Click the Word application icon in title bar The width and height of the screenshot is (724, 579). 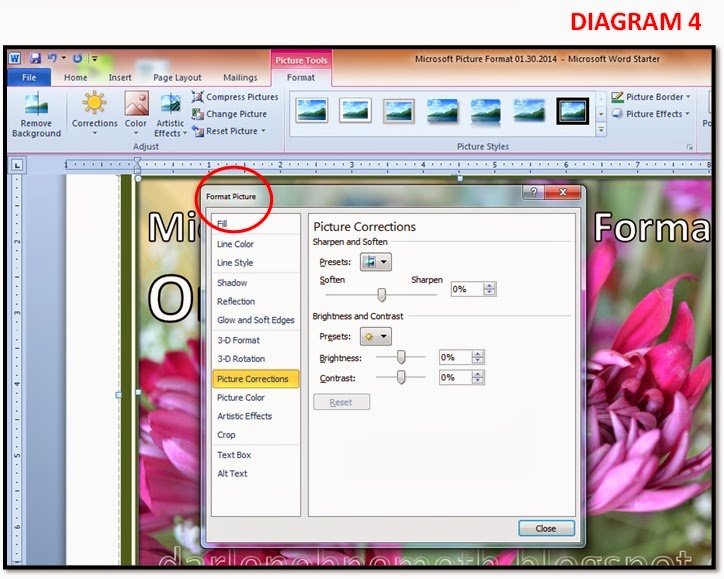15,58
